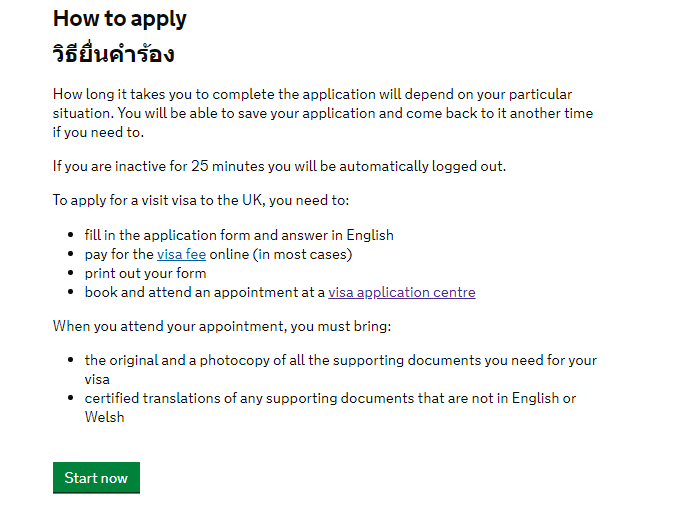The width and height of the screenshot is (696, 508).
Task: Open the visa fee link
Action: coord(181,255)
